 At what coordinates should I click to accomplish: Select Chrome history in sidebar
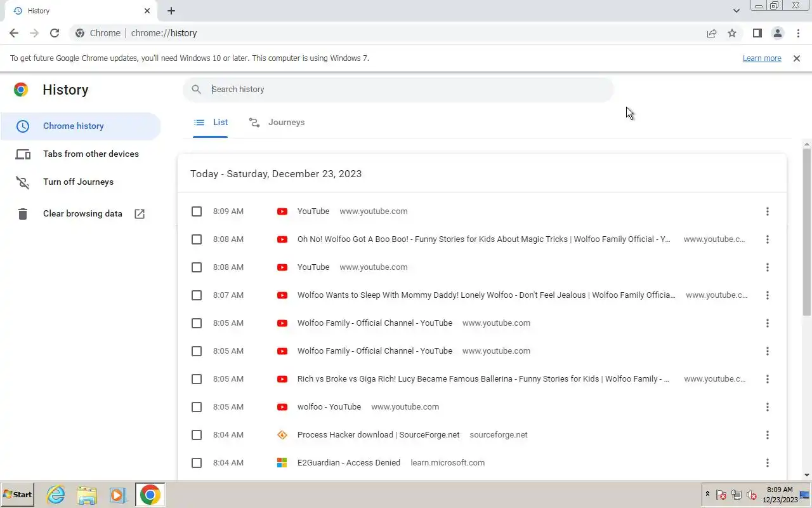(81, 126)
